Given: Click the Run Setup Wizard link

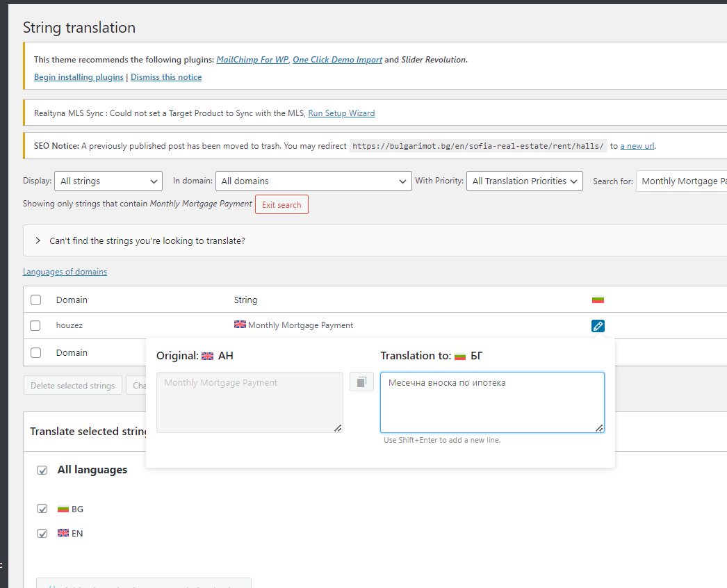Looking at the screenshot, I should pos(341,113).
